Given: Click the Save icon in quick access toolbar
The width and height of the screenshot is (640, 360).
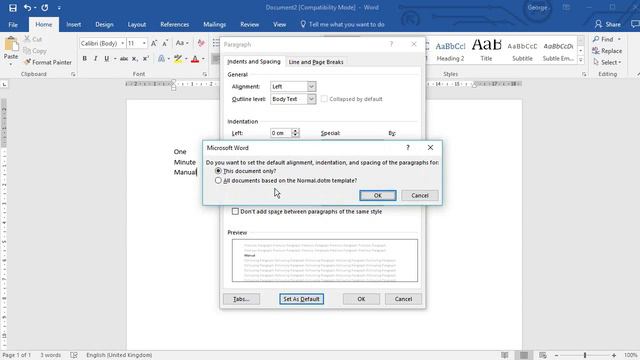Looking at the screenshot, I should [13, 8].
